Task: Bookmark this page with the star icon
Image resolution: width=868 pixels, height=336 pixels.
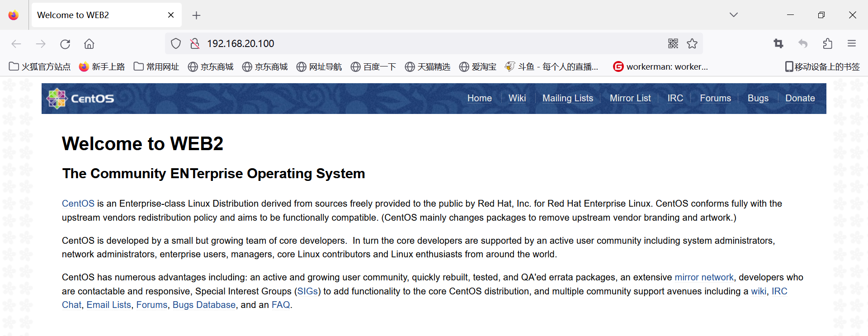Action: pyautogui.click(x=692, y=43)
